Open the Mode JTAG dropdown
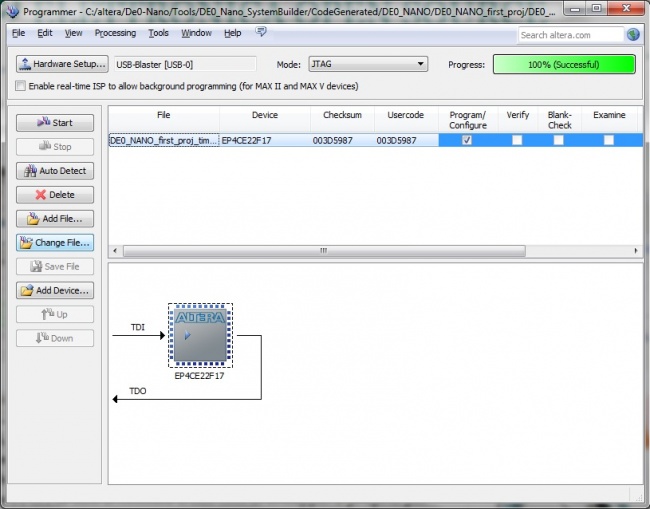This screenshot has width=650, height=509. [368, 64]
